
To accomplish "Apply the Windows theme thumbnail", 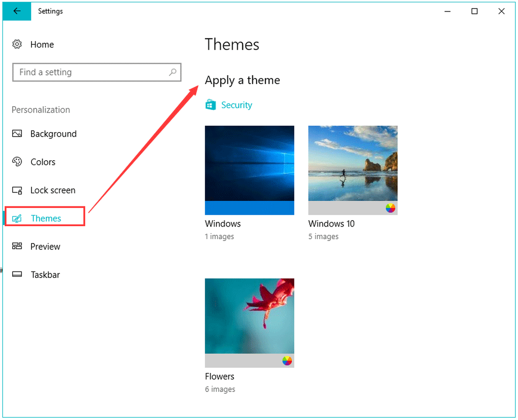I will click(250, 170).
